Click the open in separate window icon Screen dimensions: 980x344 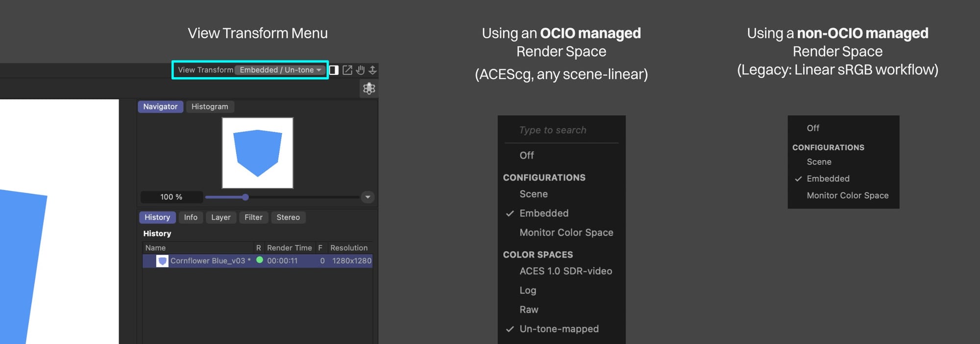click(347, 70)
